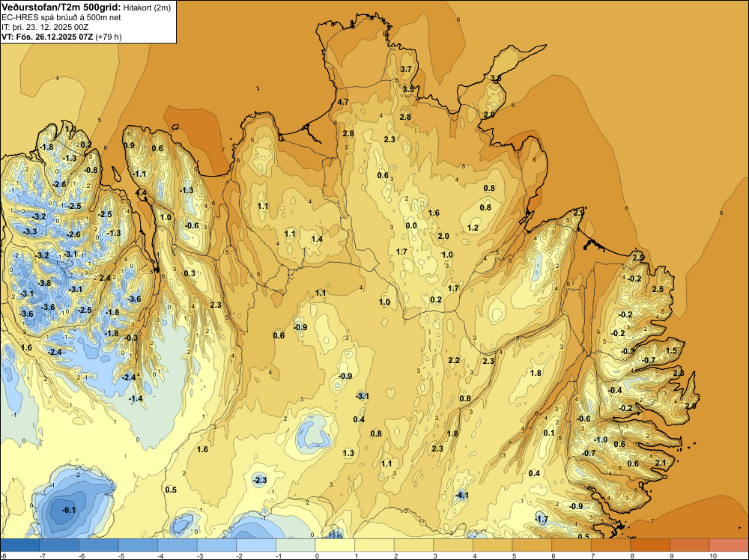The height and width of the screenshot is (560, 749).
Task: Click the '0.3' temperature value
Action: (189, 273)
